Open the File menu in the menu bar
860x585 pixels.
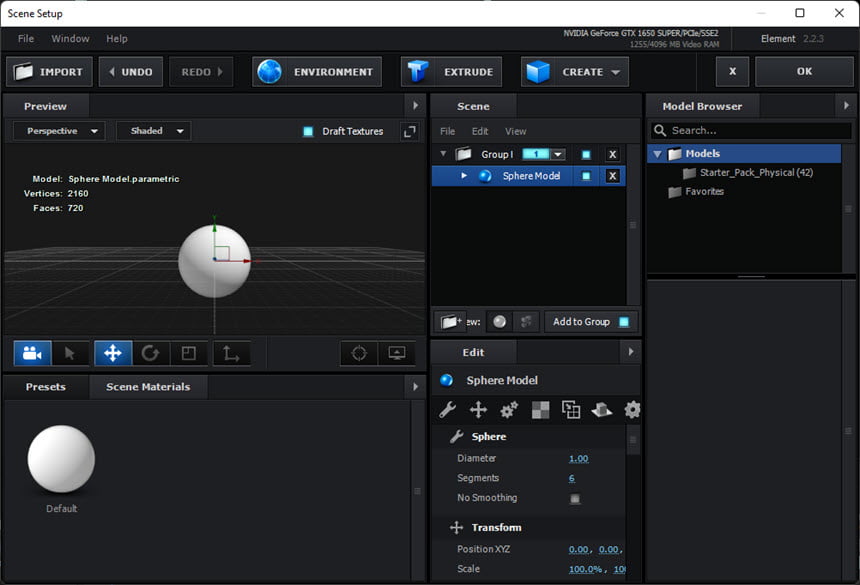(26, 38)
